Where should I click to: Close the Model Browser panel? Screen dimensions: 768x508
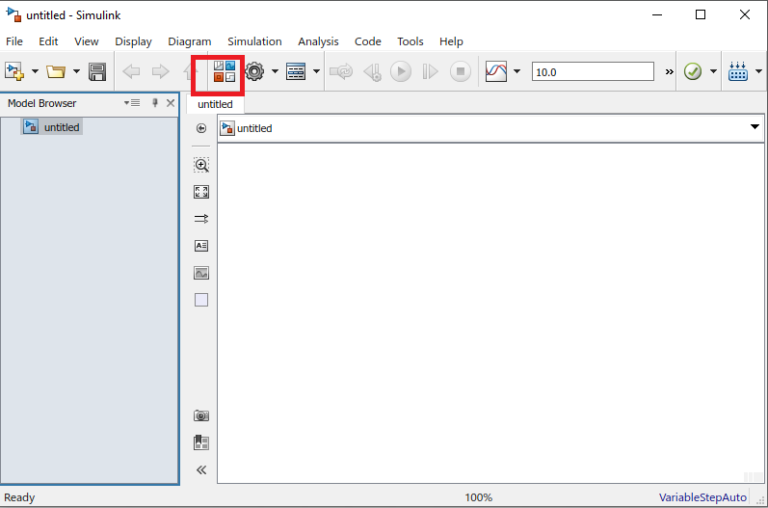[x=170, y=103]
